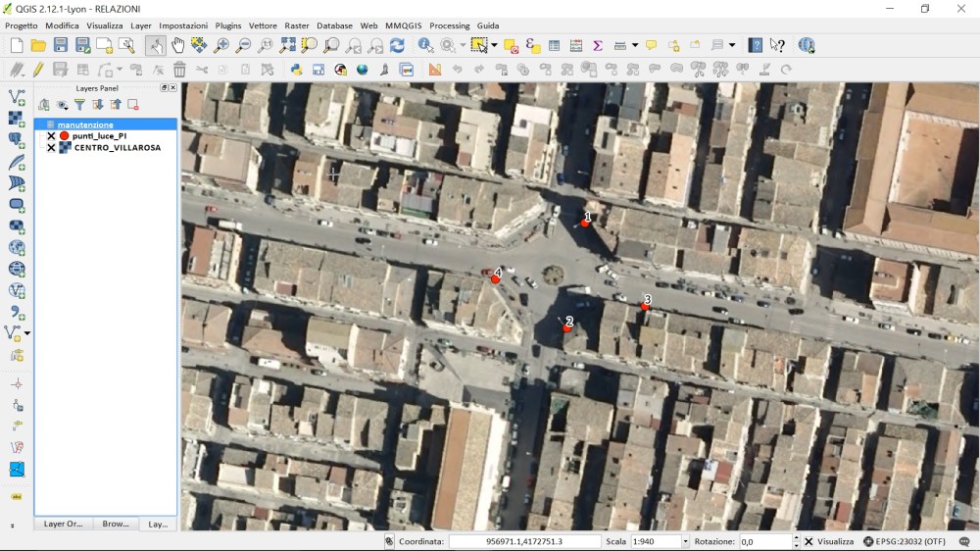Switch to the Browser panel tab
Image resolution: width=980 pixels, height=551 pixels.
pos(115,524)
